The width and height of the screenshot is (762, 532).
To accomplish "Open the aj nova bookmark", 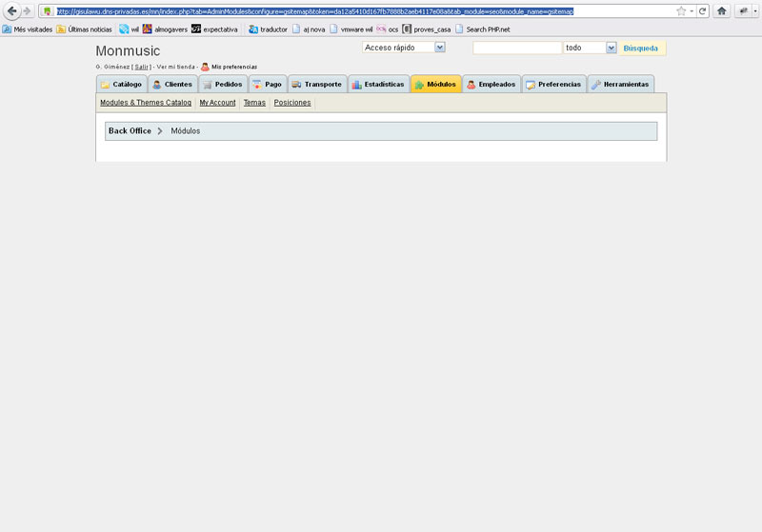I will tap(309, 30).
